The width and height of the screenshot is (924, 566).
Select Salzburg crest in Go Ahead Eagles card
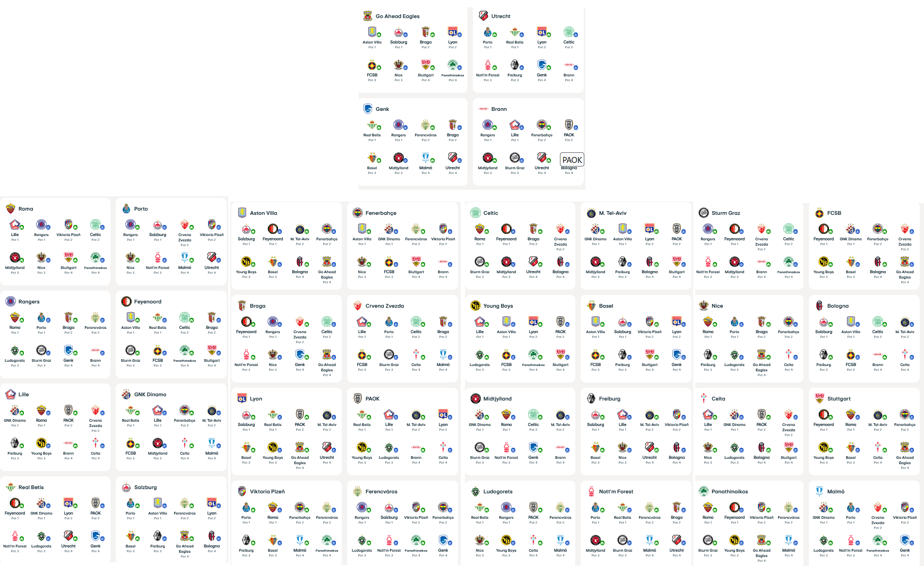[398, 32]
